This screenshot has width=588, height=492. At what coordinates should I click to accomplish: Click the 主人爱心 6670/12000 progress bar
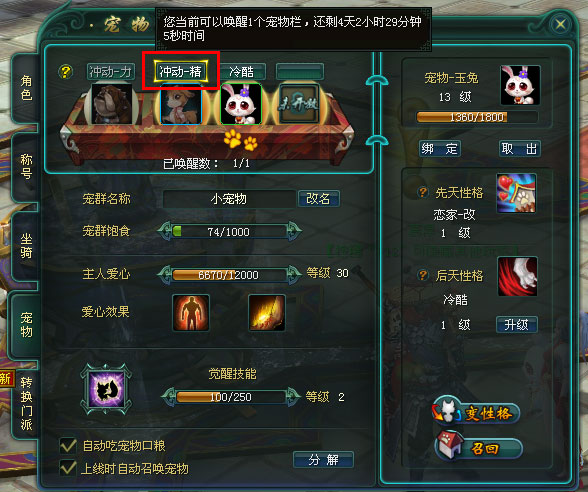(229, 275)
